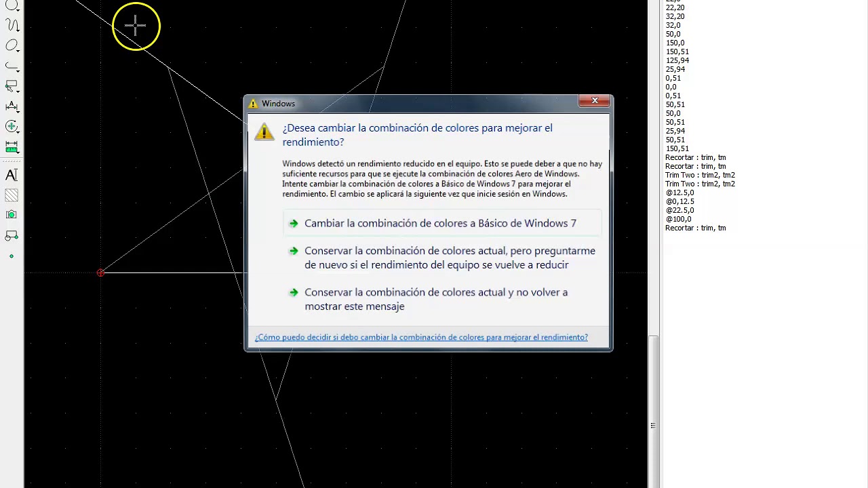Open the Select entities tool
The image size is (868, 488).
click(x=12, y=86)
